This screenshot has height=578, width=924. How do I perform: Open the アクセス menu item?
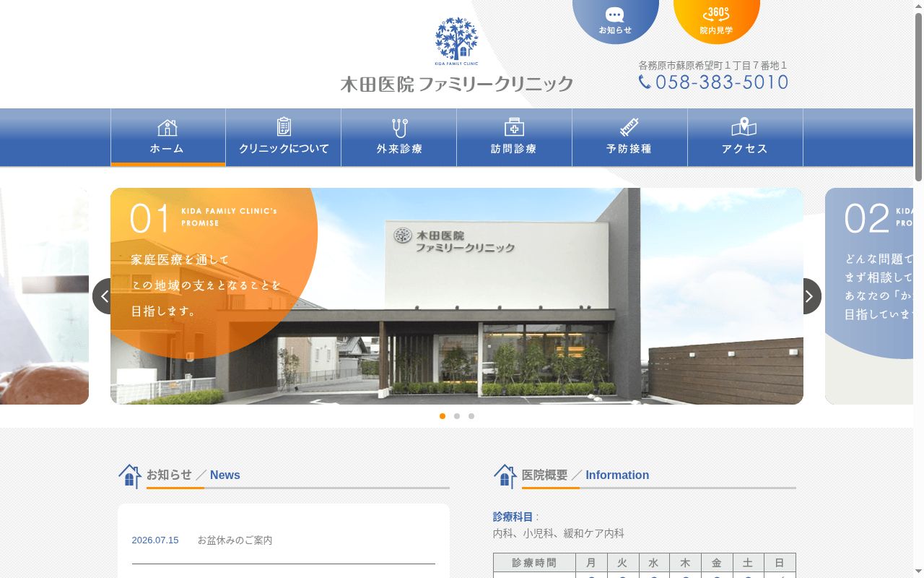(746, 137)
